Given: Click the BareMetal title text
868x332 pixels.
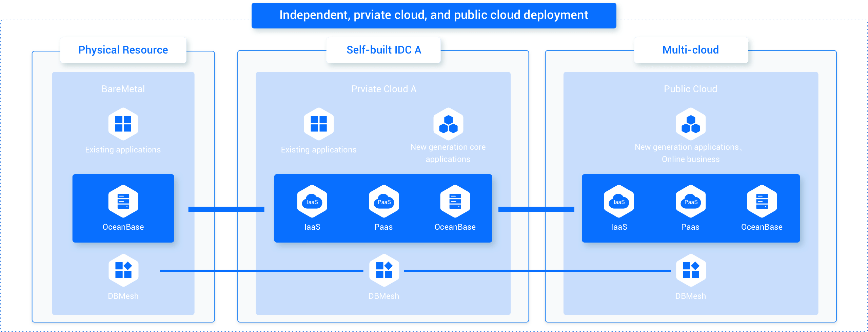Looking at the screenshot, I should point(123,89).
